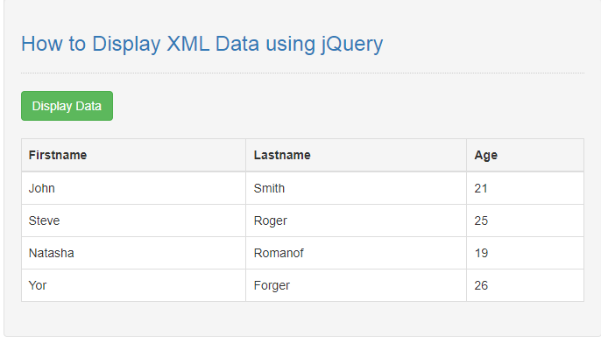Click the Age column header
This screenshot has width=601, height=364.
tap(485, 156)
